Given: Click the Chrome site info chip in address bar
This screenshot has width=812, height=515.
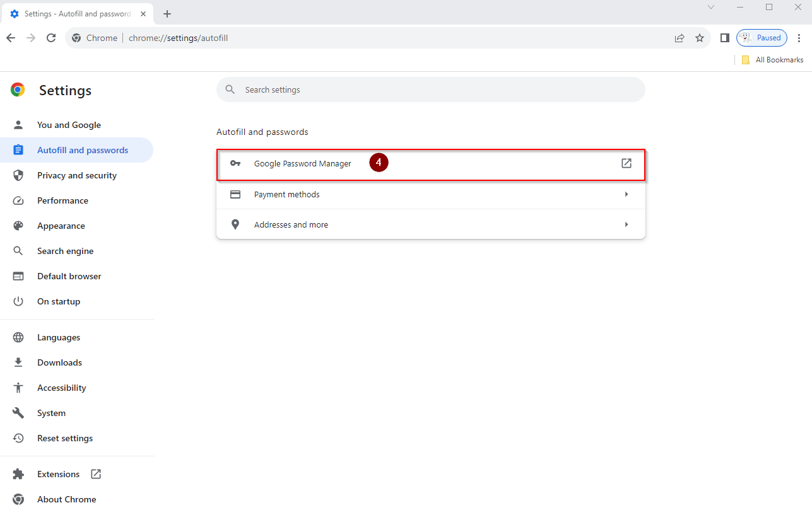Looking at the screenshot, I should coord(95,38).
